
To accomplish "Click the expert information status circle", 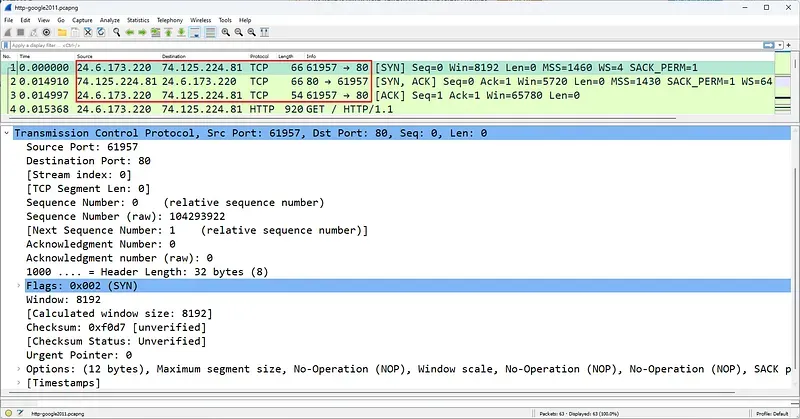I will click(9, 413).
